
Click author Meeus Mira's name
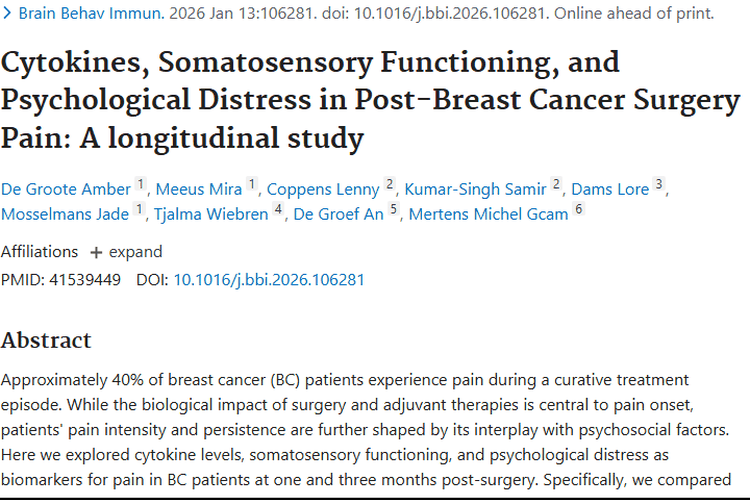click(201, 188)
